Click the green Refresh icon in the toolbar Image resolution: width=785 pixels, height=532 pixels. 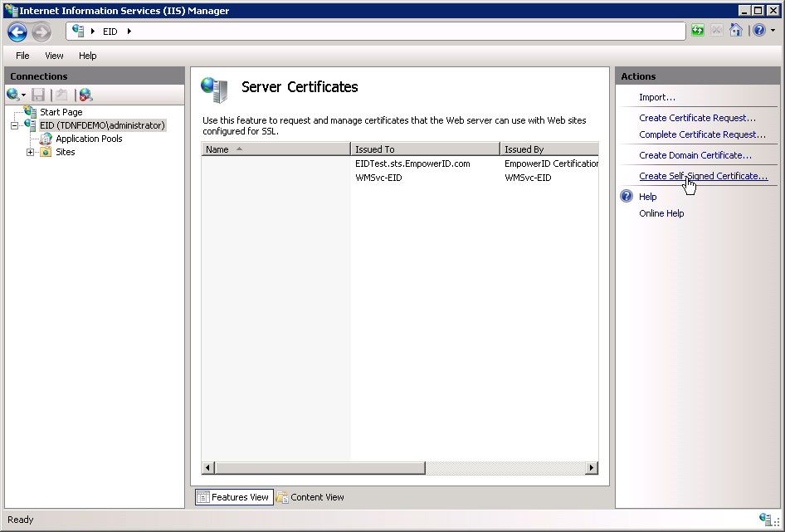(697, 30)
